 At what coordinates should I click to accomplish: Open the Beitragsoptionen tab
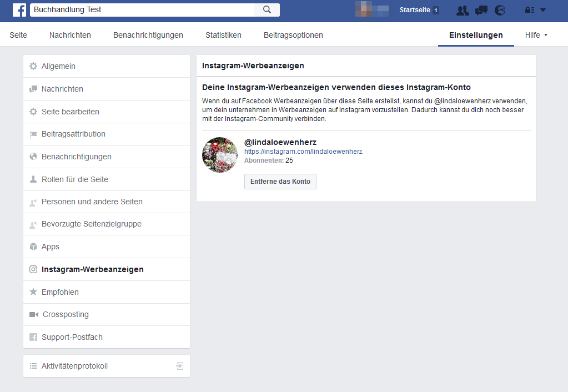click(x=293, y=35)
